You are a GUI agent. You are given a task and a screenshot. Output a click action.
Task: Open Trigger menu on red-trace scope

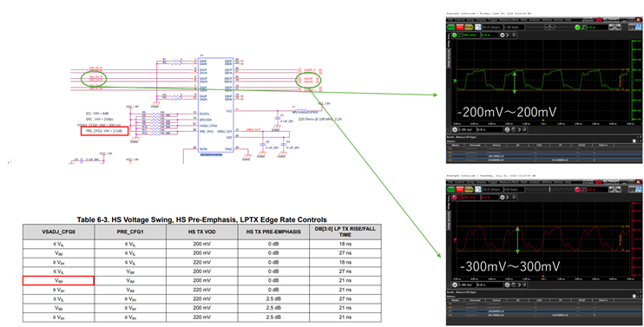point(493,182)
